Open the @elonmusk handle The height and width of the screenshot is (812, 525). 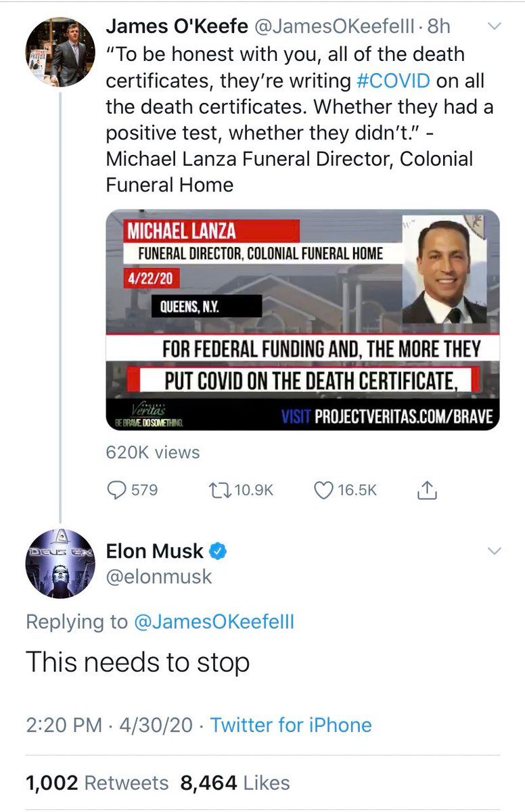[x=159, y=577]
